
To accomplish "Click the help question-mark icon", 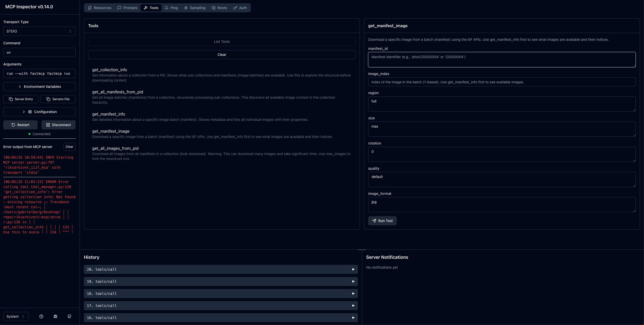I will pyautogui.click(x=41, y=316).
